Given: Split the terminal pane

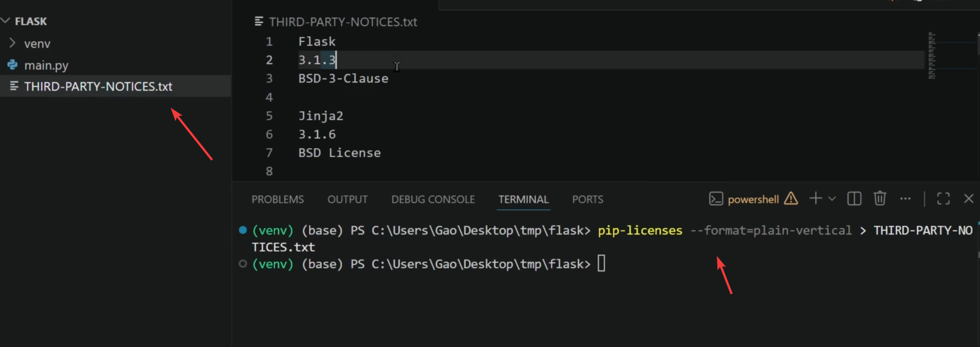Looking at the screenshot, I should coord(854,198).
